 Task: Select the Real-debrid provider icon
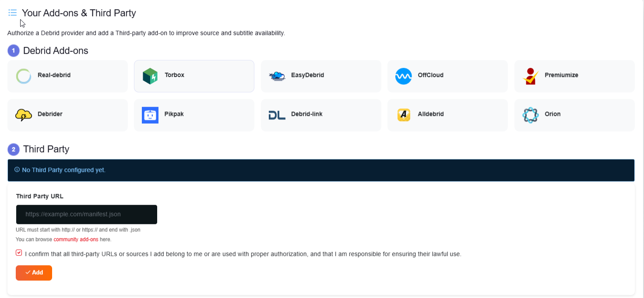[23, 75]
